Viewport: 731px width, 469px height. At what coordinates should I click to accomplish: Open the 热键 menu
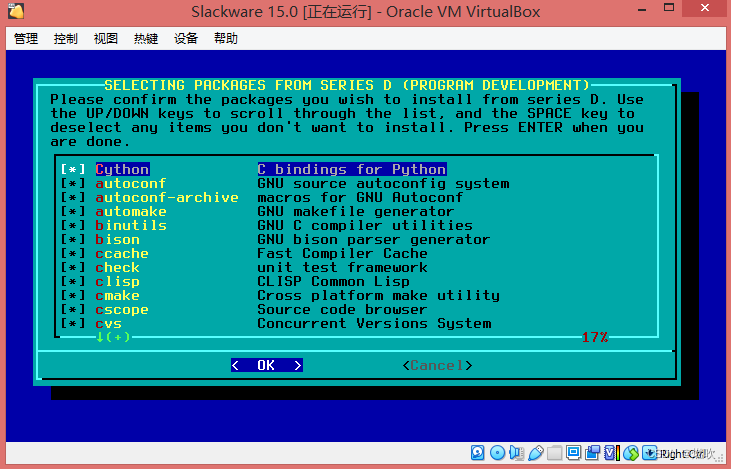click(146, 38)
